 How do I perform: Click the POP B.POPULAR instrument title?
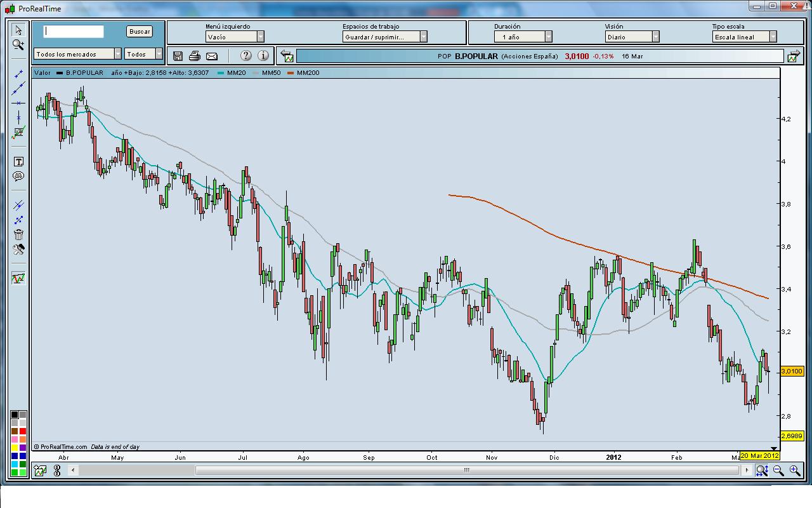coord(468,57)
